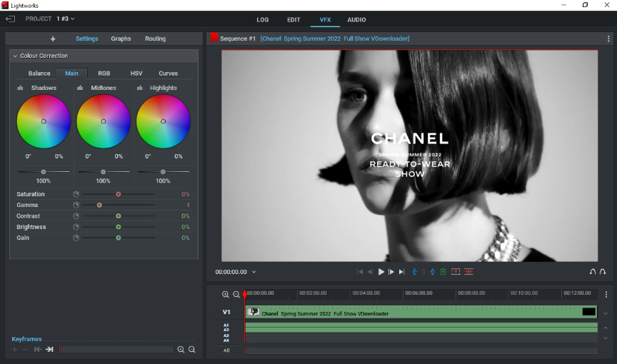
Task: Exit project using the back arrow icon
Action: tap(10, 19)
